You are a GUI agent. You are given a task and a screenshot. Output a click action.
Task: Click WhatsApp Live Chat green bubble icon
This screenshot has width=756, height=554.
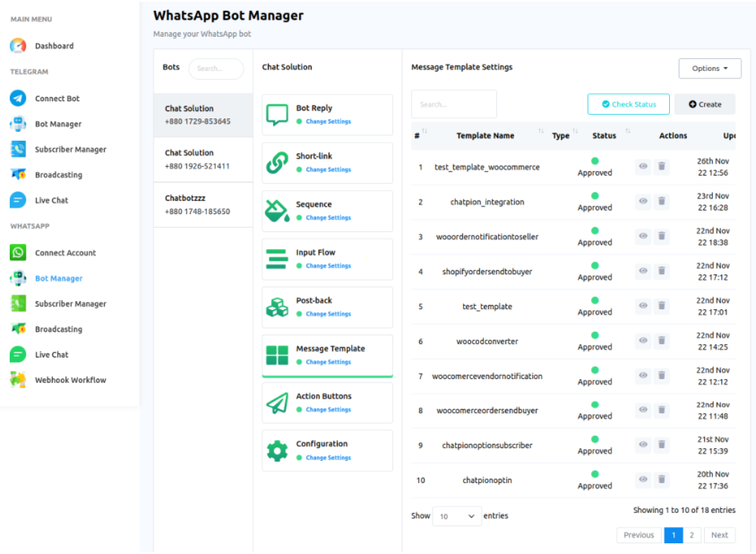(x=18, y=354)
